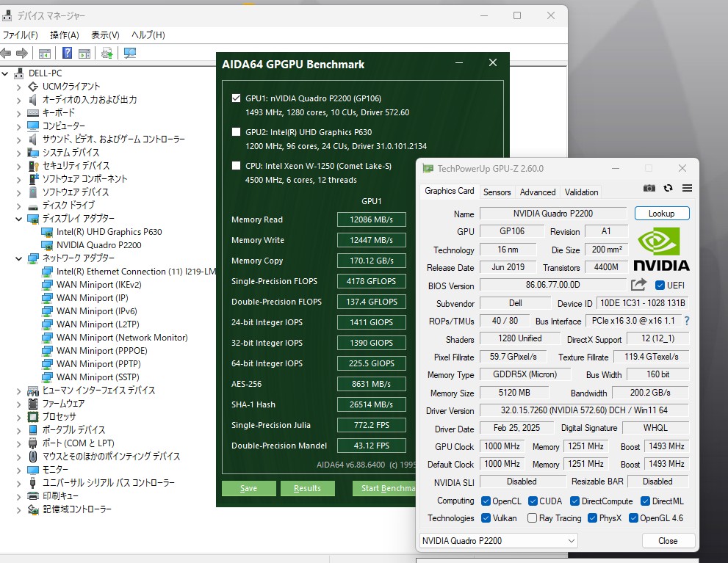This screenshot has height=563, width=728.
Task: Switch to the Advanced tab in GPU-Z
Action: pos(538,192)
